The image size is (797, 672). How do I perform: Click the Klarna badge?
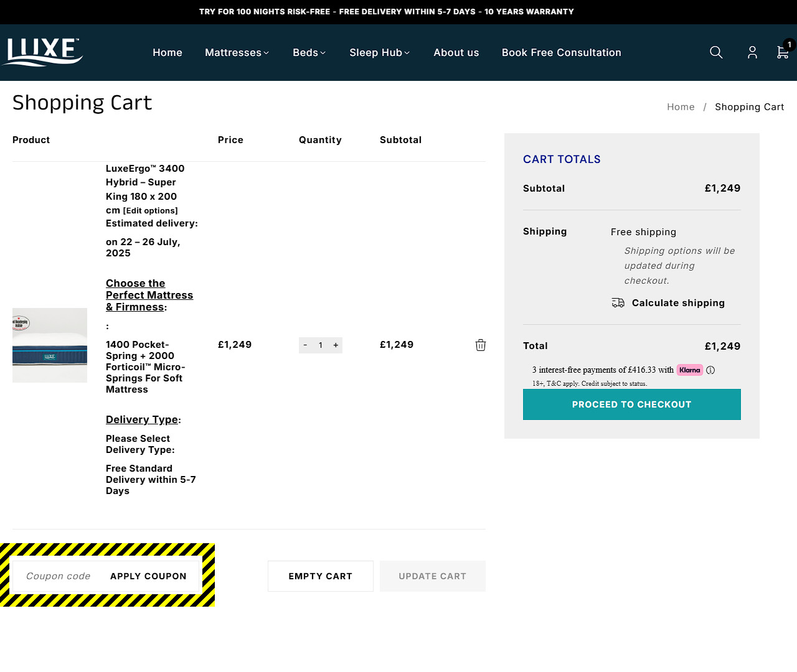point(690,370)
